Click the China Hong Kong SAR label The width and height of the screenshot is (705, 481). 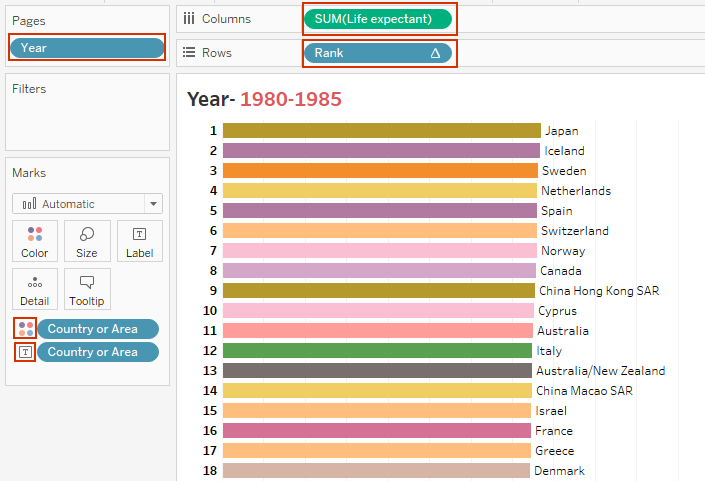coord(599,291)
